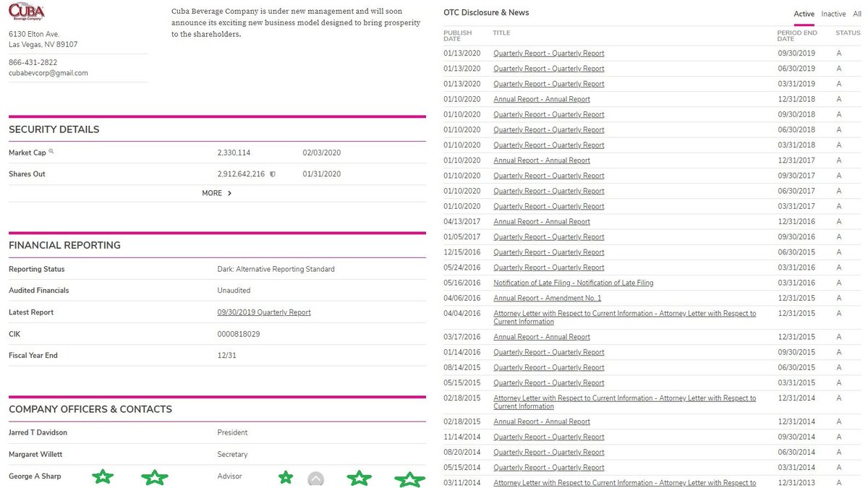Click the address line 6130 Elton Ave.
This screenshot has width=868, height=488.
tap(34, 34)
